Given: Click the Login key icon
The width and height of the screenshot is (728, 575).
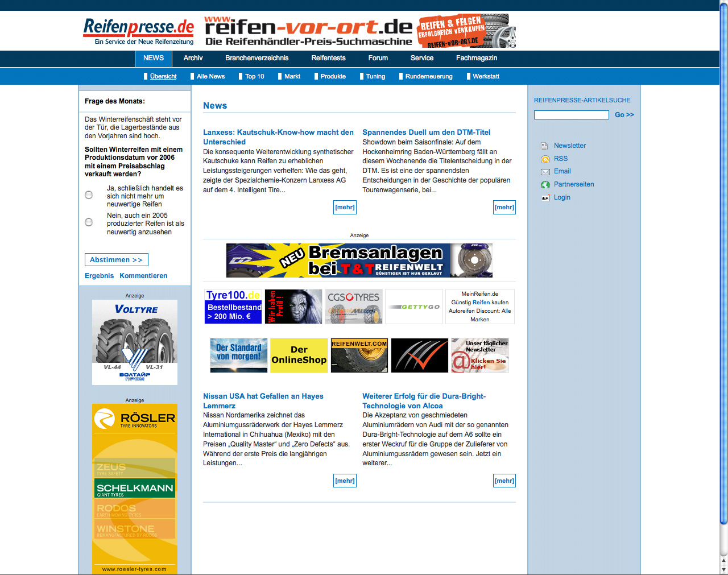Looking at the screenshot, I should pos(545,198).
